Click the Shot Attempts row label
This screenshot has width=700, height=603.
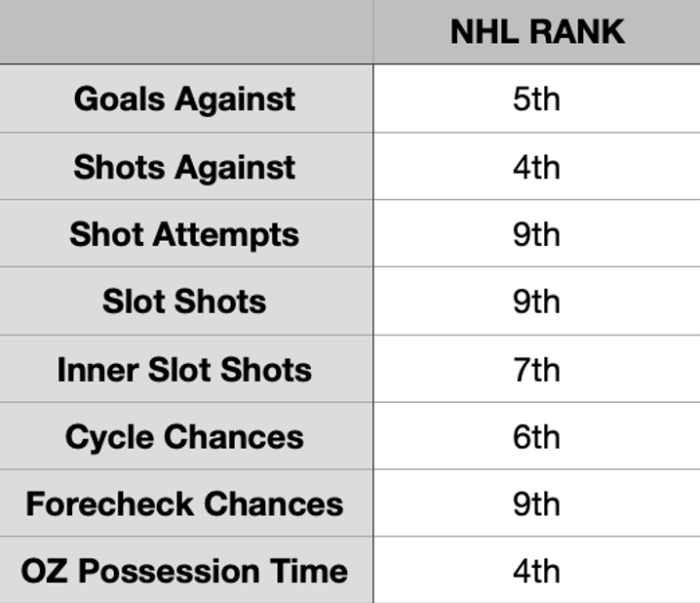pyautogui.click(x=184, y=234)
